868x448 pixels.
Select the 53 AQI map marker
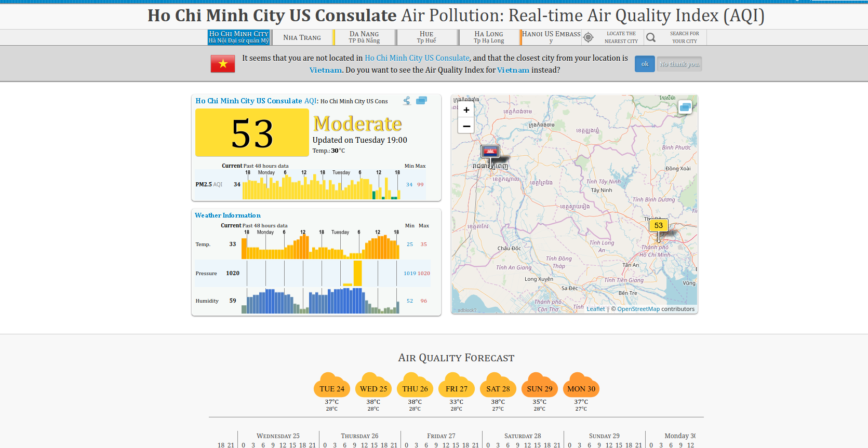[x=658, y=225]
